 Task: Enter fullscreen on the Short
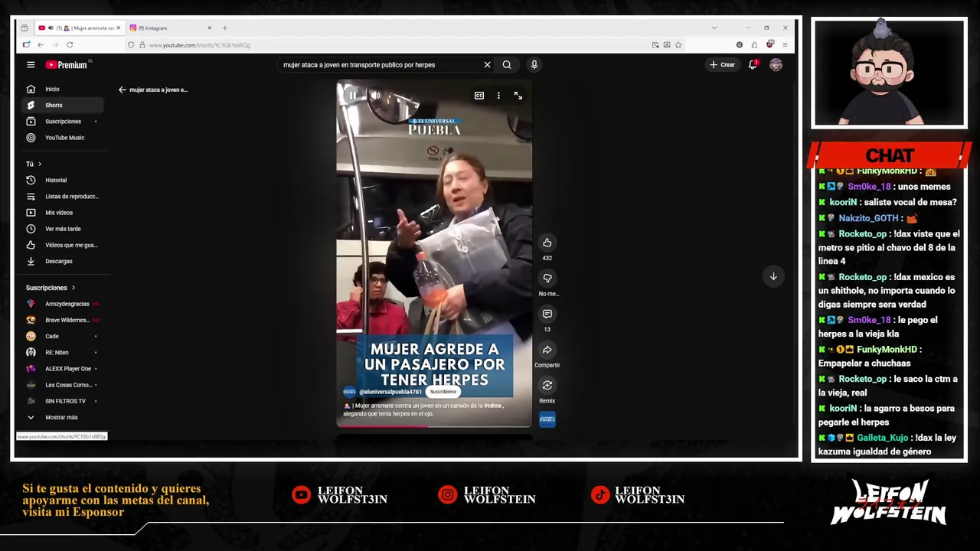coord(518,96)
